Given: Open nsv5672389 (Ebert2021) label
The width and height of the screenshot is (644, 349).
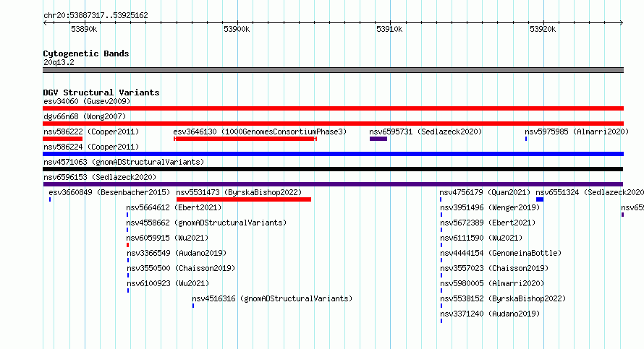Looking at the screenshot, I should coord(488,223).
